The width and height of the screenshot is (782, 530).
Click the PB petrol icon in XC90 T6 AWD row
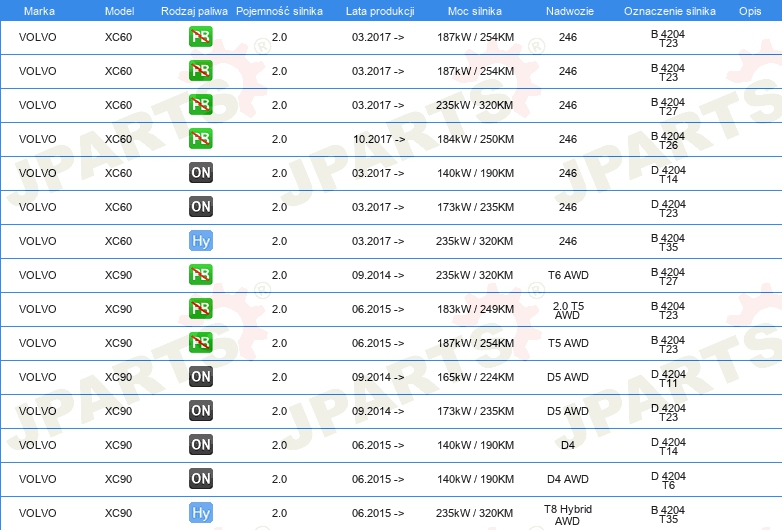point(200,275)
